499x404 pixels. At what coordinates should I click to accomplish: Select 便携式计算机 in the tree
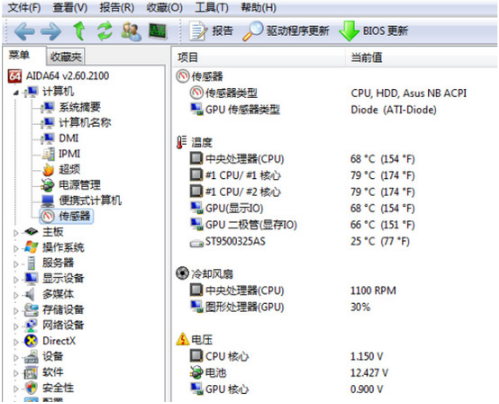[x=90, y=200]
